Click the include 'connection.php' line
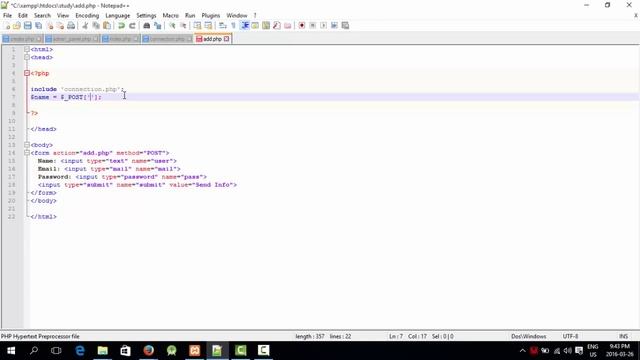This screenshot has width=640, height=360. pyautogui.click(x=77, y=89)
